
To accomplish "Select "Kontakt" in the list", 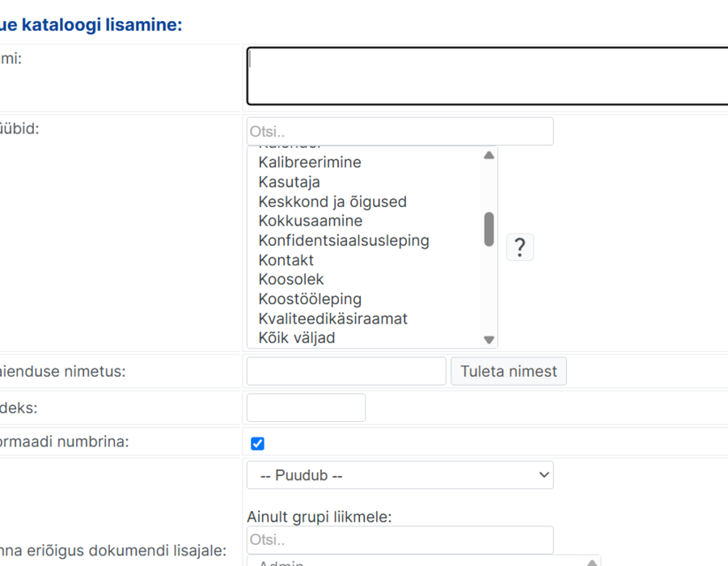I will [x=286, y=260].
